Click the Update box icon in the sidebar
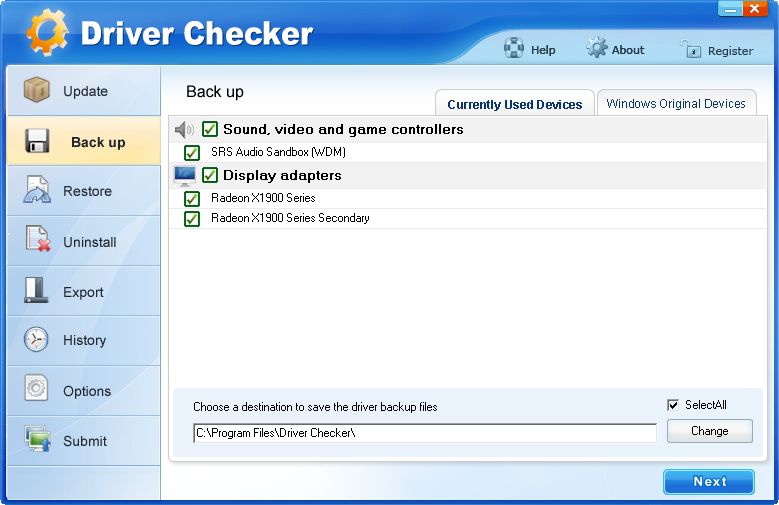Image resolution: width=779 pixels, height=505 pixels. pyautogui.click(x=37, y=90)
